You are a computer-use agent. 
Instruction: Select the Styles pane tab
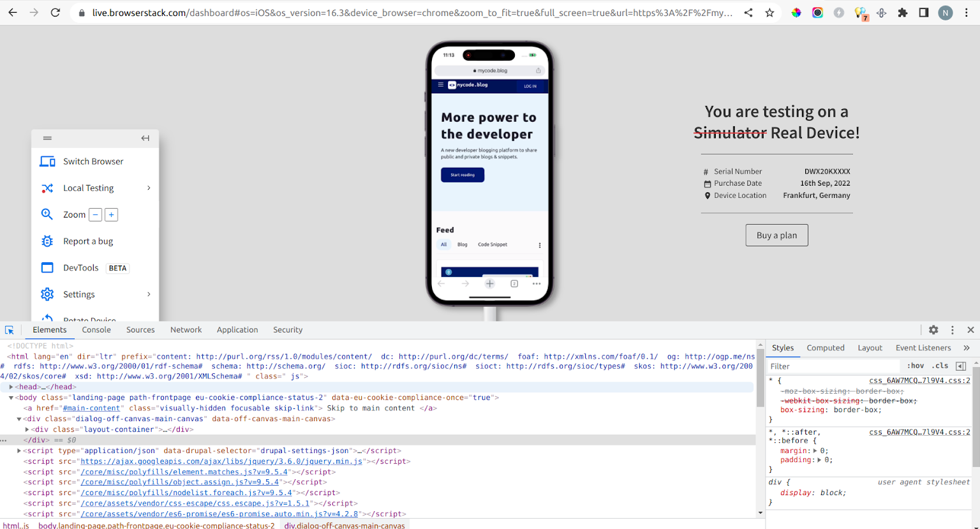pyautogui.click(x=783, y=348)
